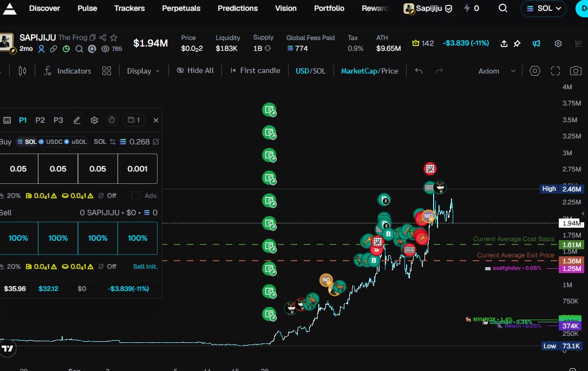
Task: Toggle USD/SOL currency display
Action: click(310, 71)
